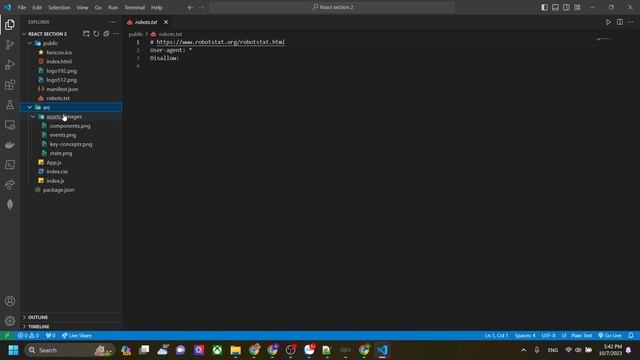Open notifications bell in status bar
This screenshot has height=360, width=640.
point(631,336)
